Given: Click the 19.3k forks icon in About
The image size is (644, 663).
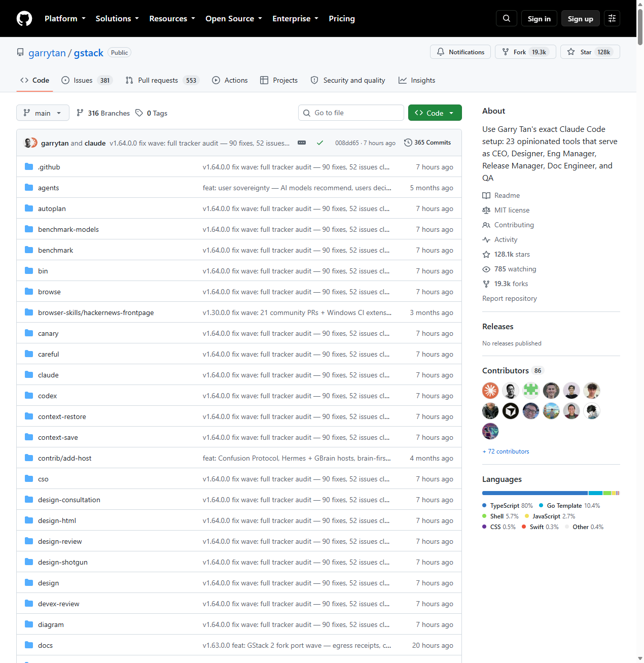Looking at the screenshot, I should click(x=486, y=284).
